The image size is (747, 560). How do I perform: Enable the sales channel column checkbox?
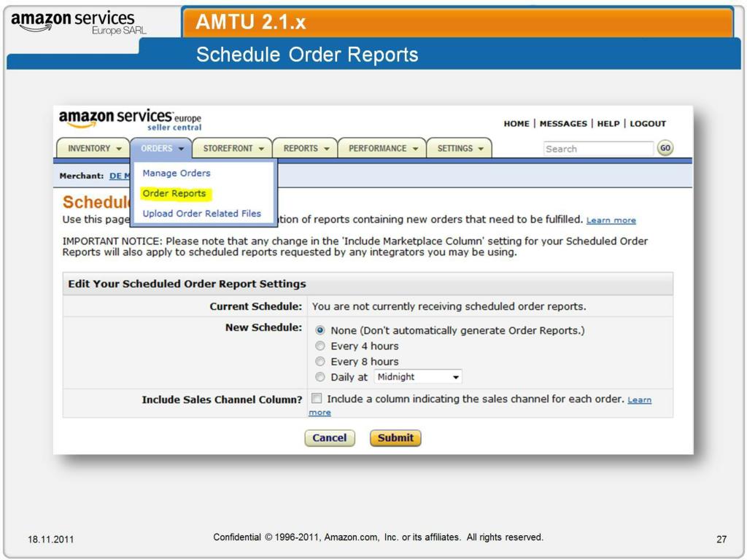pyautogui.click(x=317, y=398)
